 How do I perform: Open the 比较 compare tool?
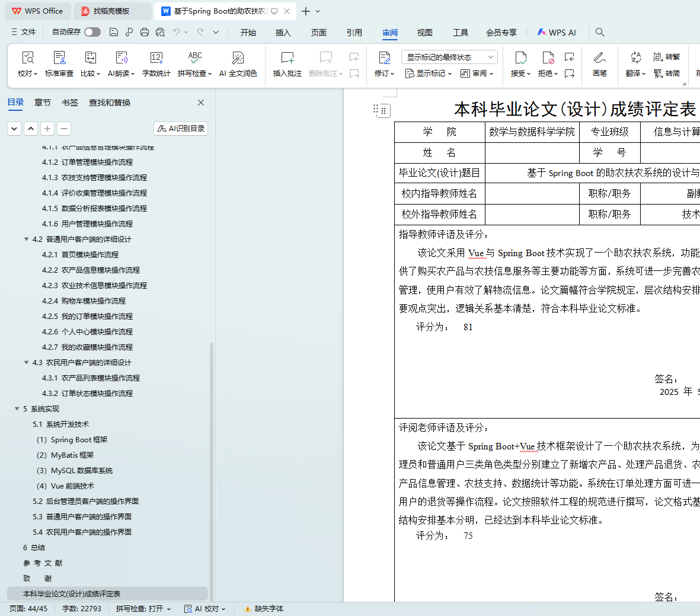coord(90,64)
